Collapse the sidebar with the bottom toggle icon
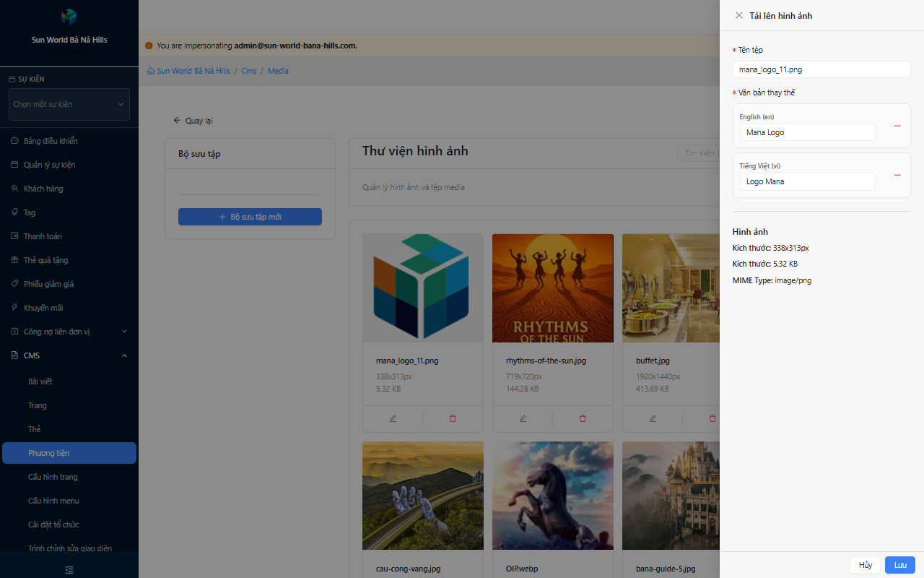 point(69,570)
